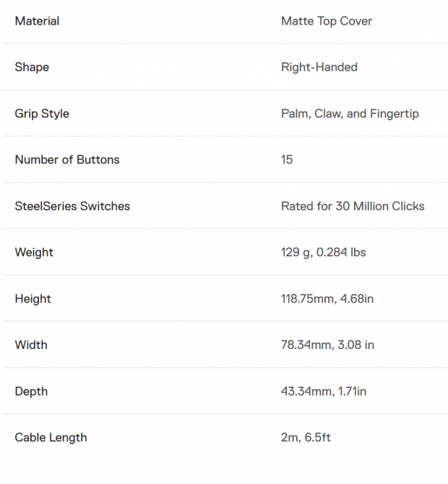Select the SteelSeries Switches label
Viewport: 448px width, 484px height.
click(72, 206)
